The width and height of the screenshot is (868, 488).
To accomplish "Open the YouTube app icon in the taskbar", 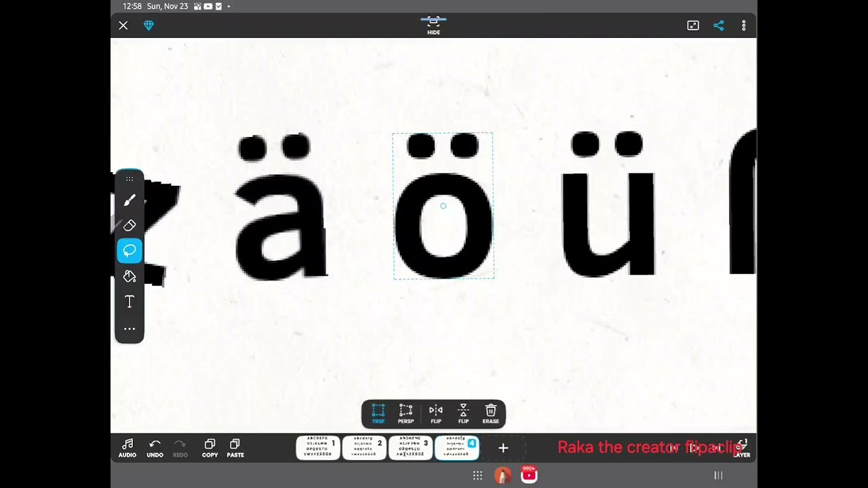I will [529, 475].
